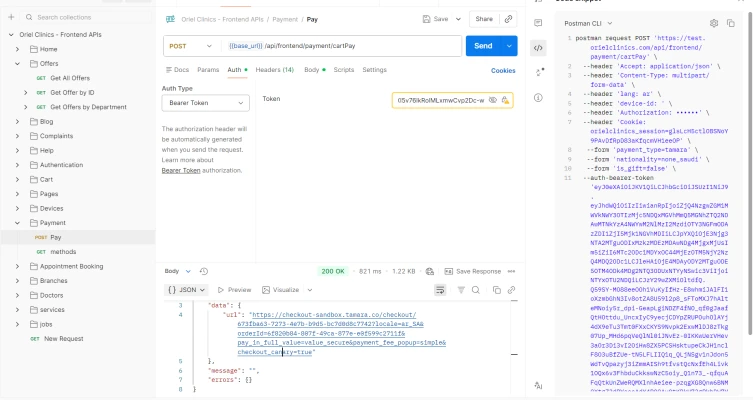Viewport: 753px width, 400px height.
Task: Open the Cookies link
Action: pos(503,71)
